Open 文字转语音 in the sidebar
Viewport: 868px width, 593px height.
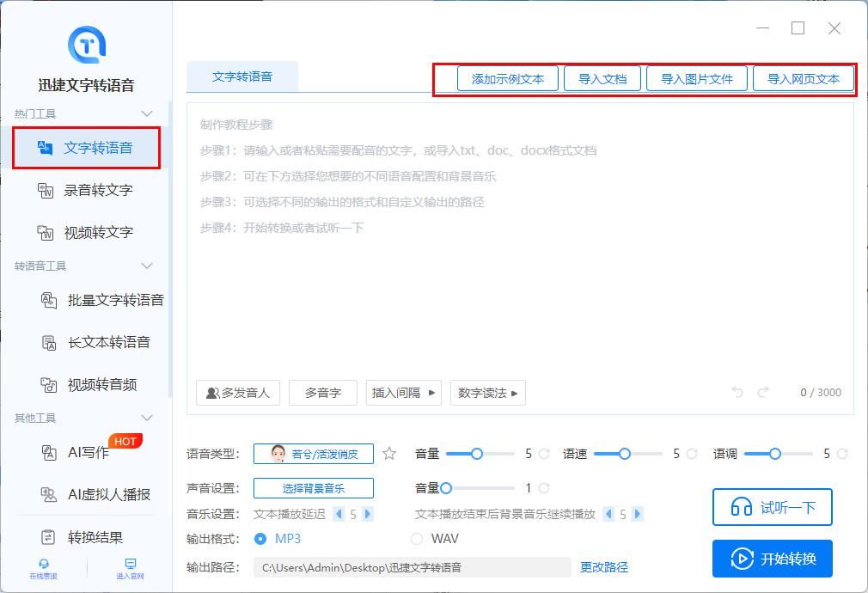(86, 148)
